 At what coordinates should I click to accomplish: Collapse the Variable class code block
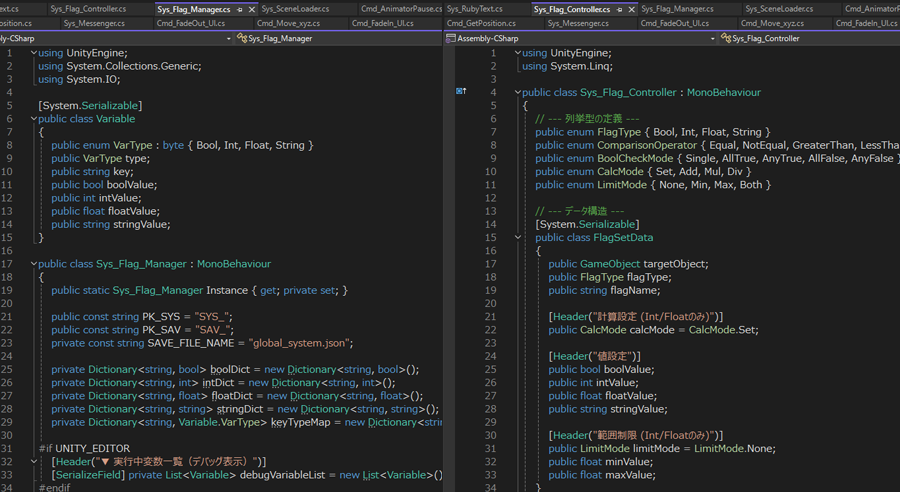click(x=33, y=119)
